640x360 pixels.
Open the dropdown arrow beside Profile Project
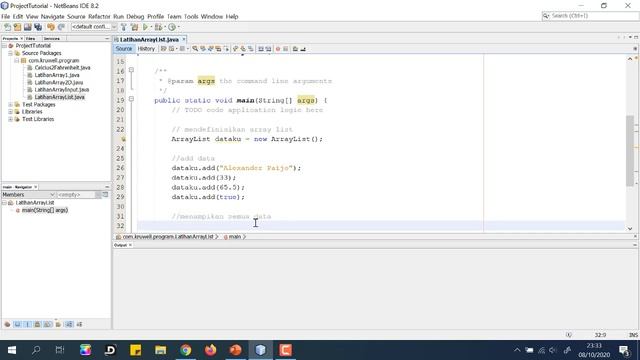[x=179, y=27]
